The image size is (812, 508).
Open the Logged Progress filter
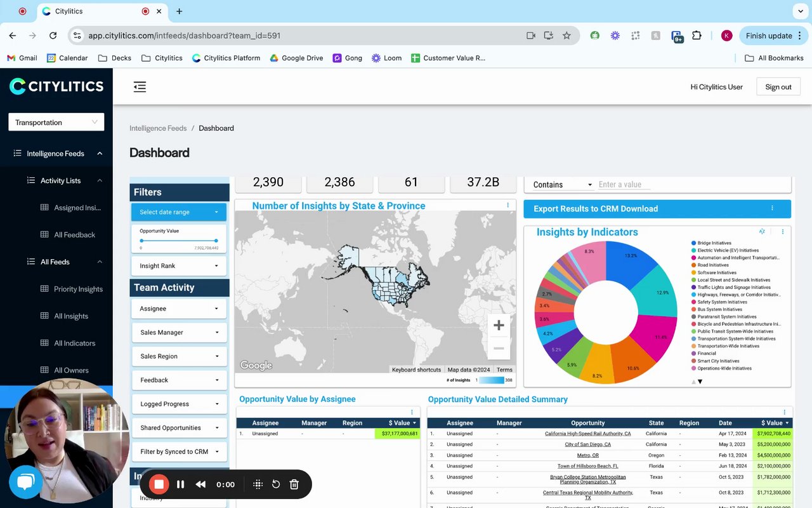pos(179,404)
